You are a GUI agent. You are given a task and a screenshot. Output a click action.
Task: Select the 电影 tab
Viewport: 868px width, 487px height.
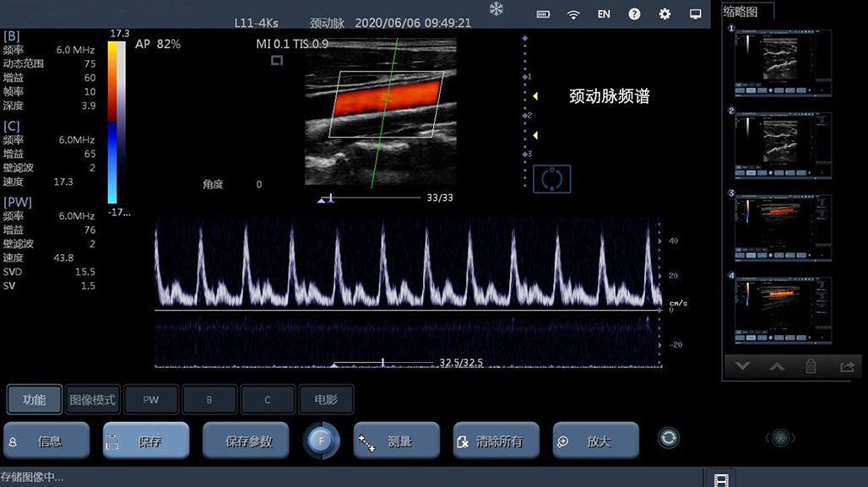tap(325, 400)
